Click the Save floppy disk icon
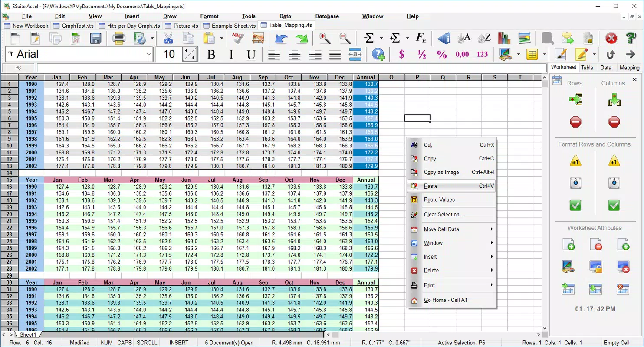This screenshot has height=347, width=644. tap(95, 39)
